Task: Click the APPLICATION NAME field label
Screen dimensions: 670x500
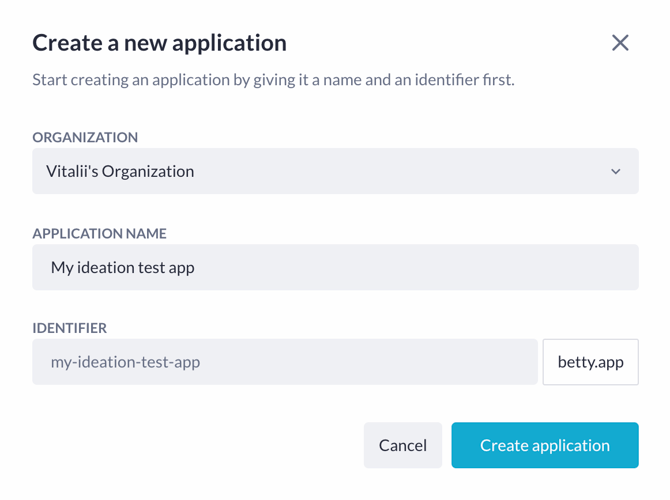Action: tap(100, 234)
